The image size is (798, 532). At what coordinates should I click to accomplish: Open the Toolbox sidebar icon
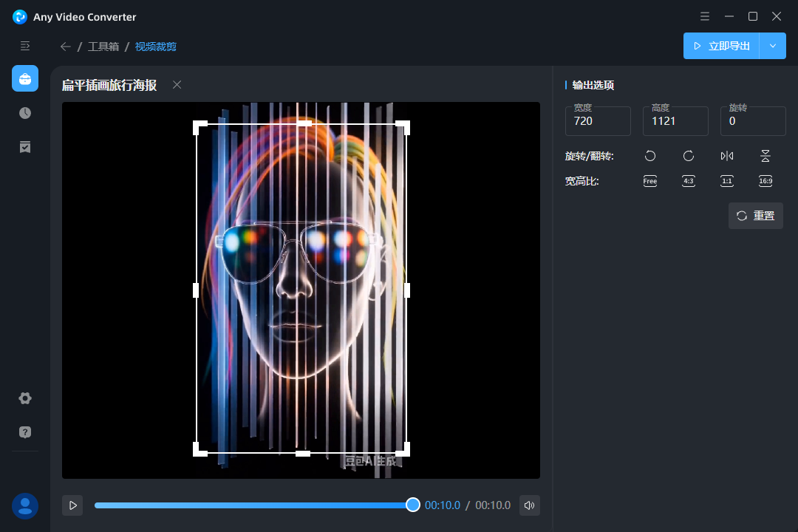[x=25, y=78]
